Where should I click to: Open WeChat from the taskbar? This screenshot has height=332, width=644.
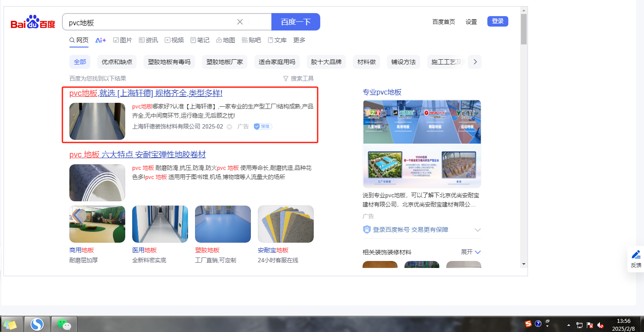[x=64, y=325]
